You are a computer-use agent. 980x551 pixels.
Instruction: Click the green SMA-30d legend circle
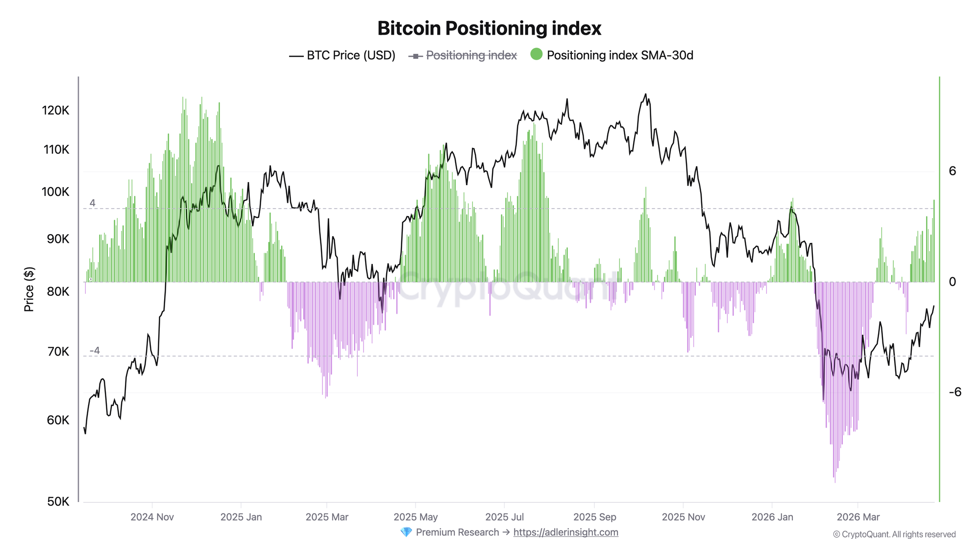tap(537, 54)
